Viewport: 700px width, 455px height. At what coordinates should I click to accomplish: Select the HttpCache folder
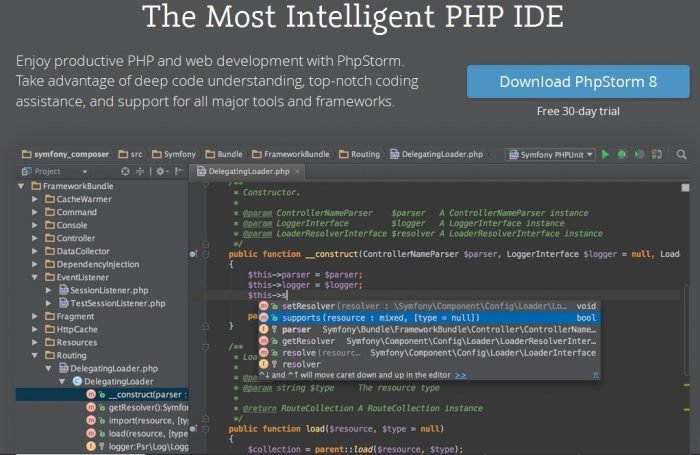click(71, 329)
